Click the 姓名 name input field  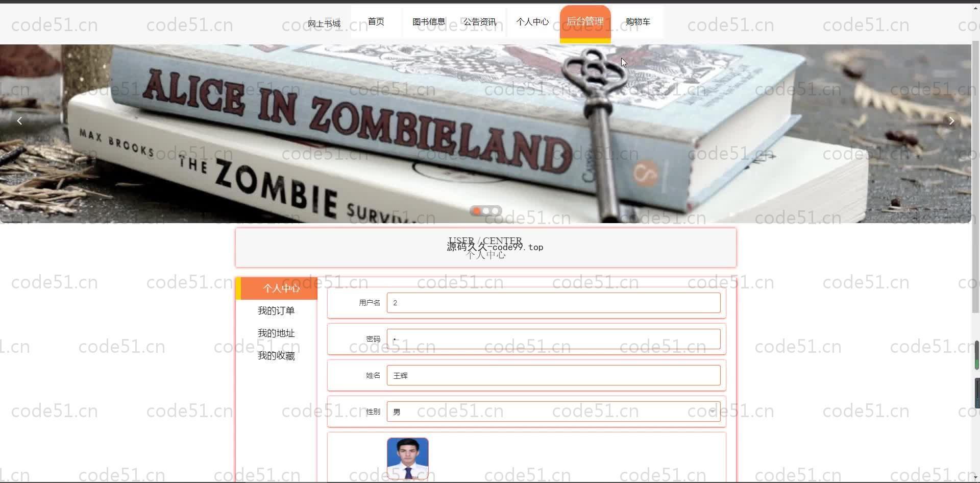click(x=553, y=375)
